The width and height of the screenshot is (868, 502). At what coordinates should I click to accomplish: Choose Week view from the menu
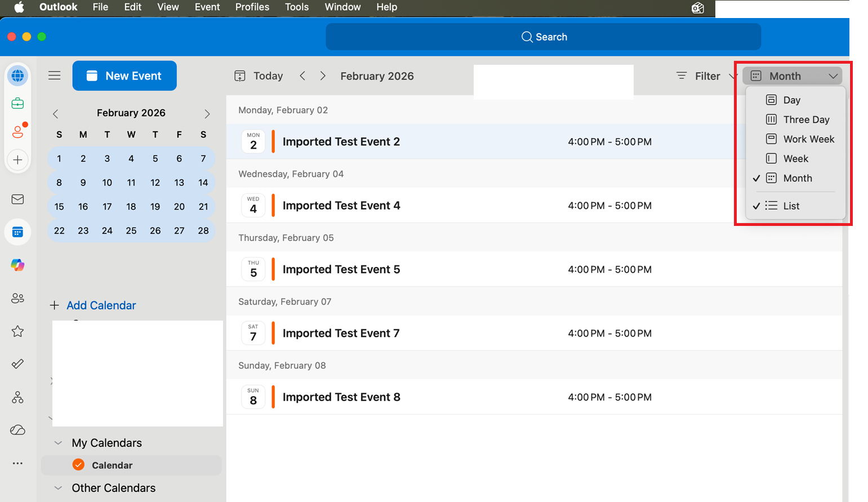click(x=795, y=159)
